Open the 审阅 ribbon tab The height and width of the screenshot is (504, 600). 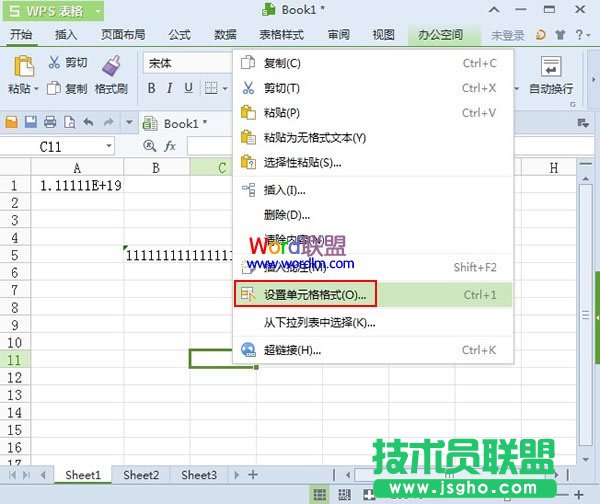(x=339, y=35)
